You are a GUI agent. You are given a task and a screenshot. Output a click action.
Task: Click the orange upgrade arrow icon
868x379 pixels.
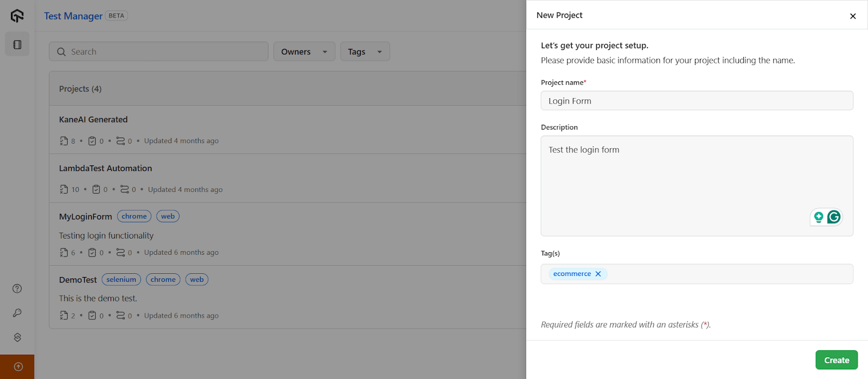(18, 367)
